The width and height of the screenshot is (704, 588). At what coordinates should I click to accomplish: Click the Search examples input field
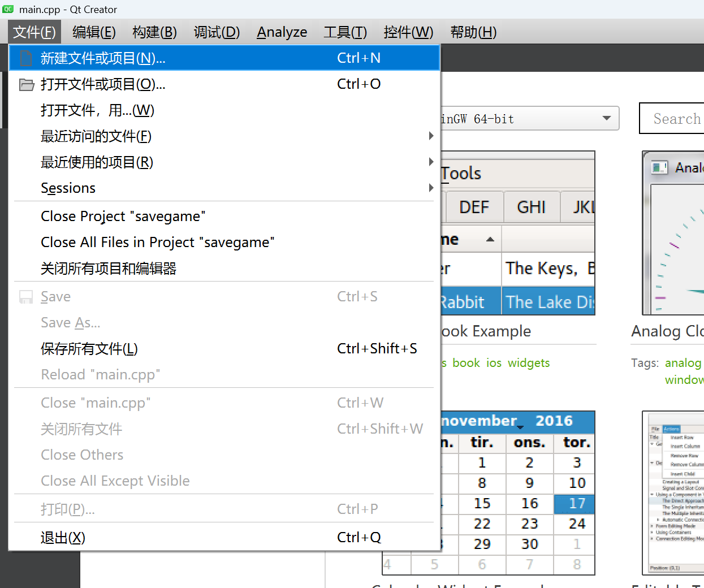(x=673, y=119)
